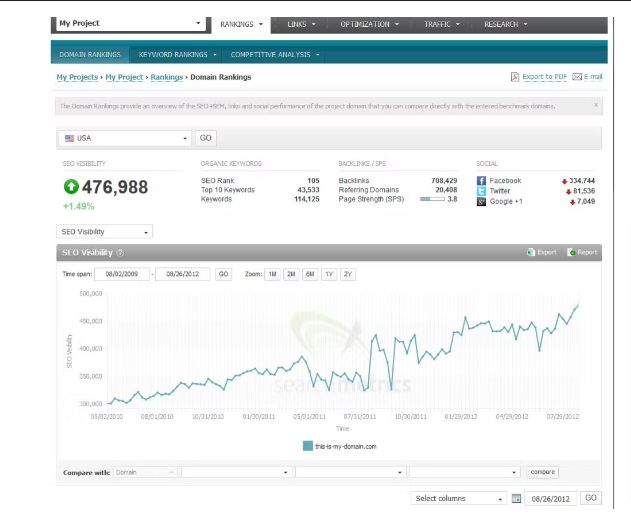Click the E-mail envelope icon
631x520 pixels.
(x=577, y=76)
